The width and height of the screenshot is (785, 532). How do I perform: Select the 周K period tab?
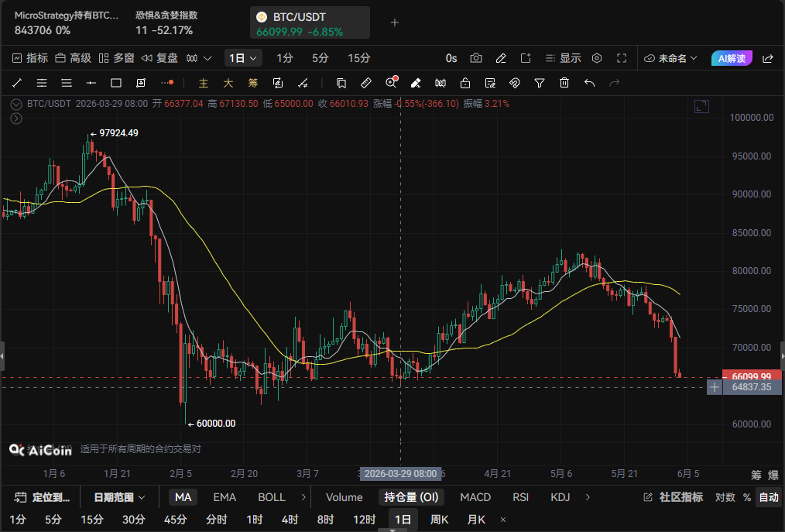click(439, 520)
